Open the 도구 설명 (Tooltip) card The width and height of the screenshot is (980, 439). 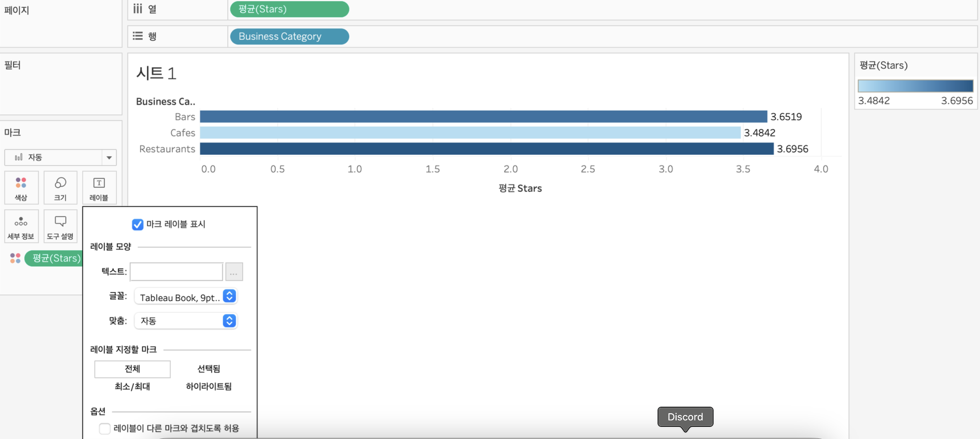coord(60,227)
